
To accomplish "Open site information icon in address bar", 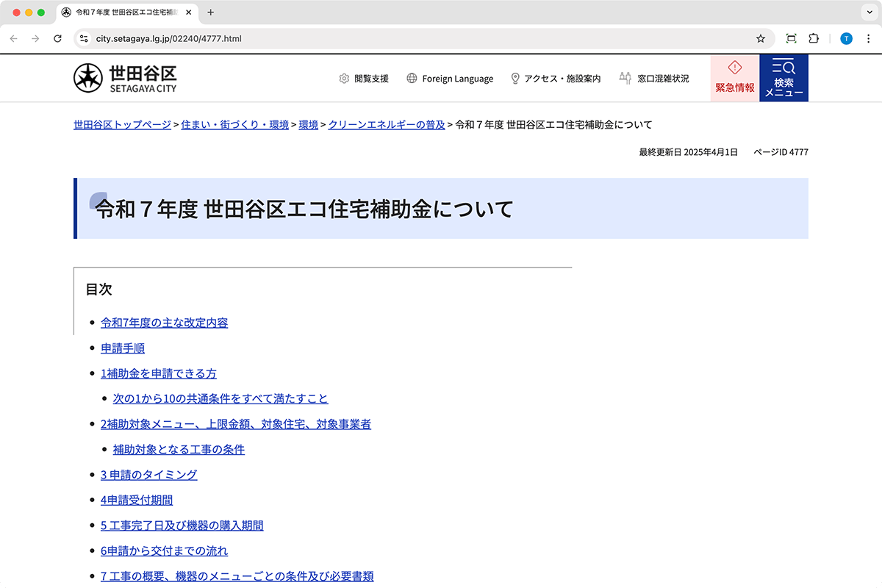I will pyautogui.click(x=84, y=38).
